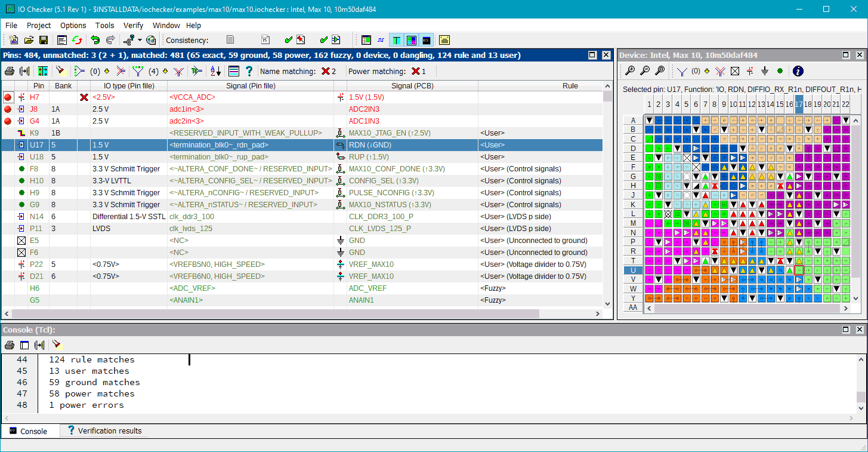Screen dimensions: 868x452
Task: Click the red-green reload arrows icon
Action: (x=77, y=40)
